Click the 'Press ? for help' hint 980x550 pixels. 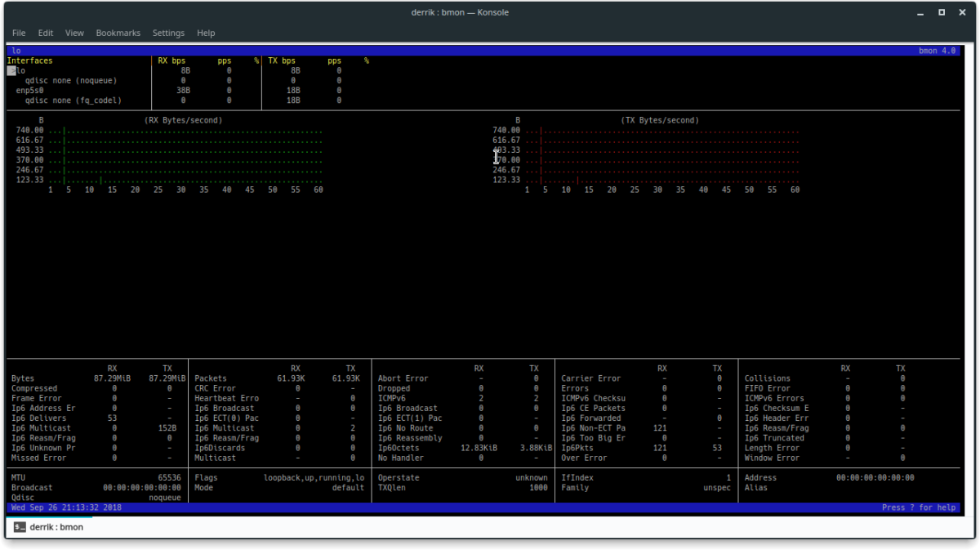click(919, 508)
